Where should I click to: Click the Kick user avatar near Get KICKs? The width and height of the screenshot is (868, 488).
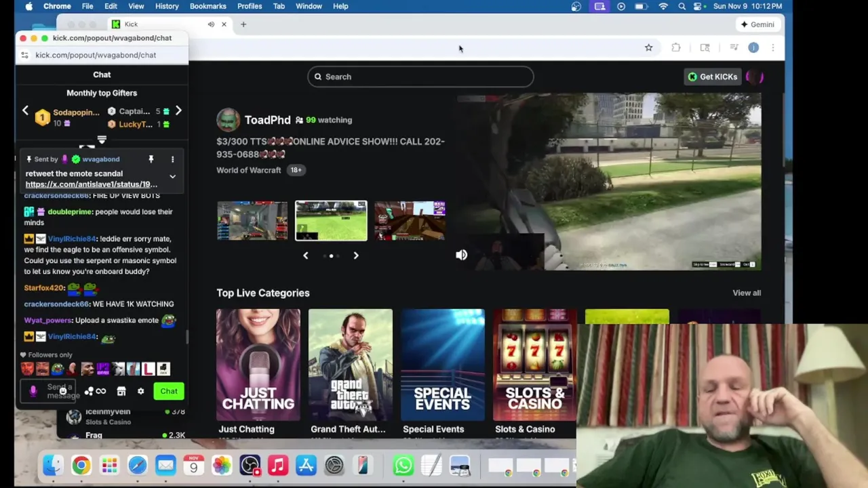[755, 77]
